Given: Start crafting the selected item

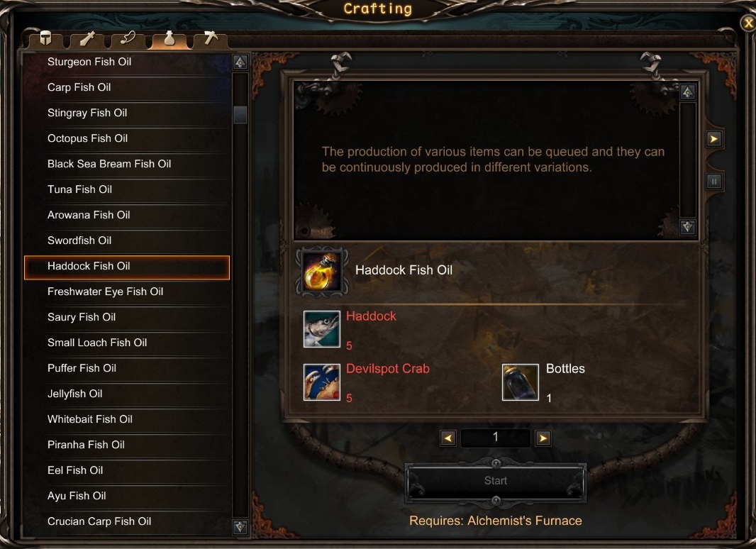Looking at the screenshot, I should click(x=495, y=480).
